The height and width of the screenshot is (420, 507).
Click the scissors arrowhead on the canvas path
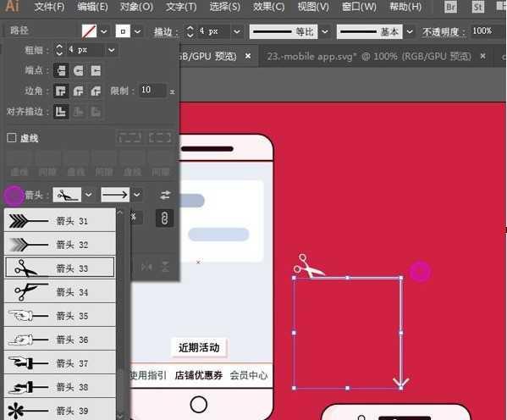tap(308, 266)
